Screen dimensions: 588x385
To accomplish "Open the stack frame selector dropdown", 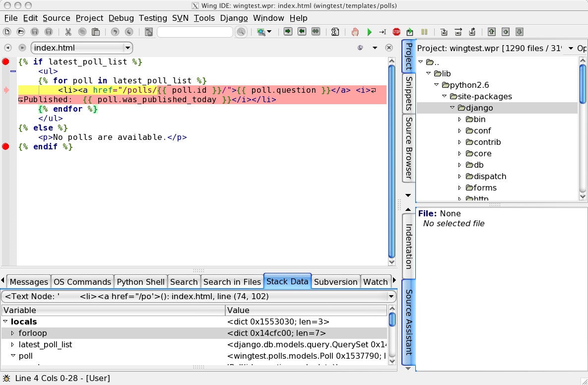I will coord(391,297).
